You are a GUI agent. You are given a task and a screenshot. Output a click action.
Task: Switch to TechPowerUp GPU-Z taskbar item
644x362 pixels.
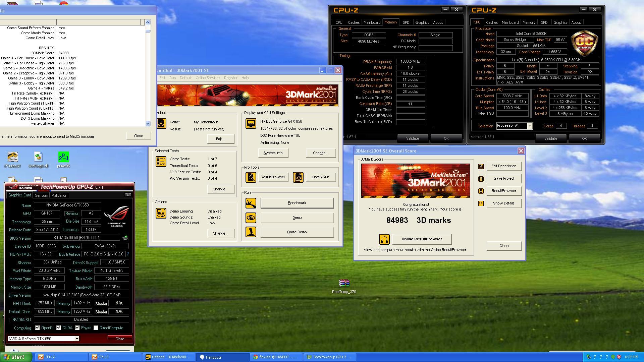[330, 357]
